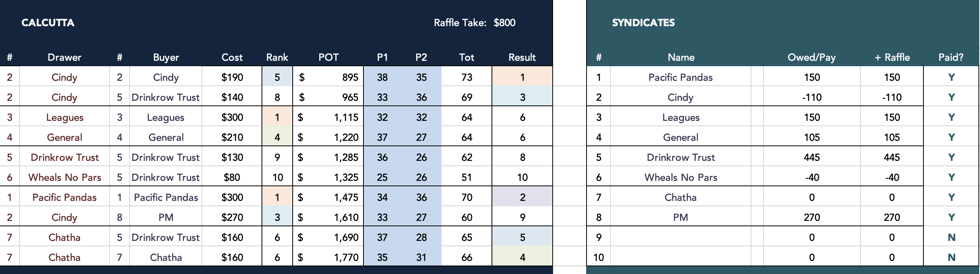980x274 pixels.
Task: Click the + Raffle column header
Action: pos(892,57)
